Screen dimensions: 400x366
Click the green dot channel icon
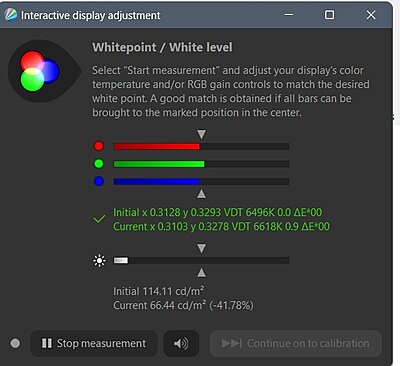point(99,164)
